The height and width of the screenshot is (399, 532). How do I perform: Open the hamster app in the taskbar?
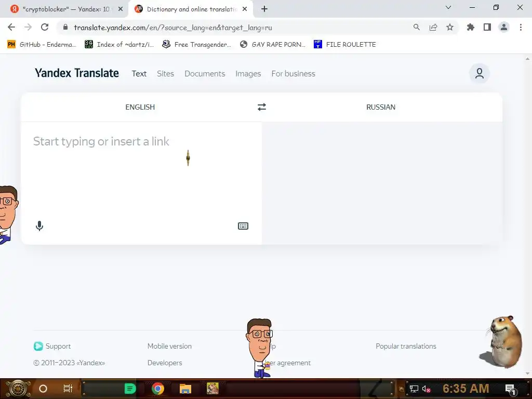click(212, 389)
